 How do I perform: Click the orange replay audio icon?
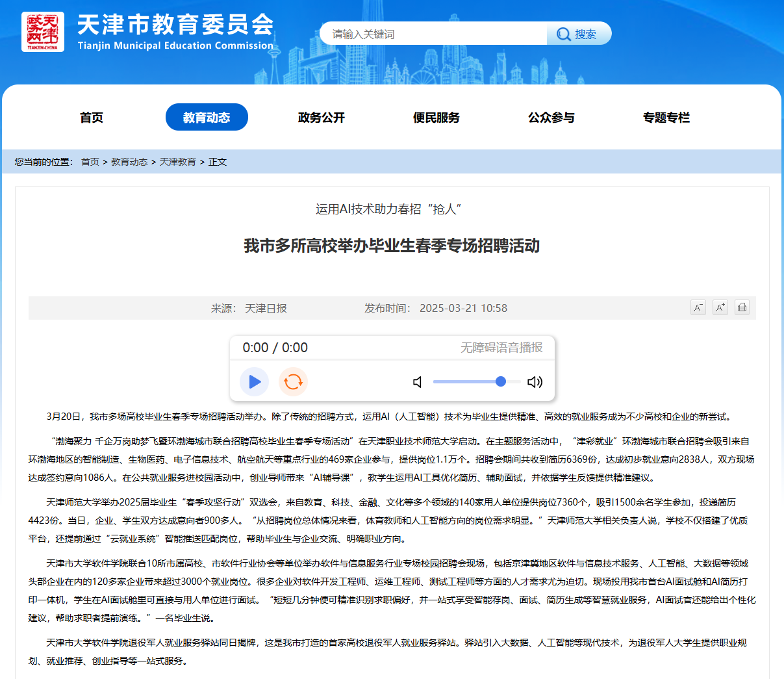(293, 381)
